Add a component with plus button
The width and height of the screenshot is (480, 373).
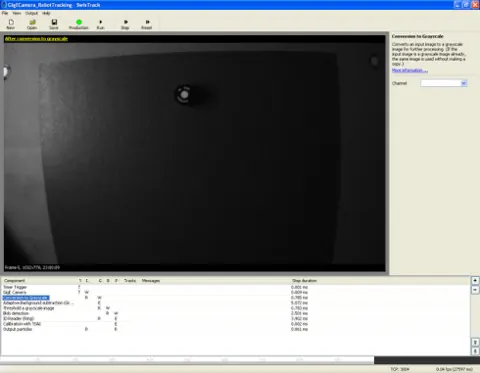point(475,280)
